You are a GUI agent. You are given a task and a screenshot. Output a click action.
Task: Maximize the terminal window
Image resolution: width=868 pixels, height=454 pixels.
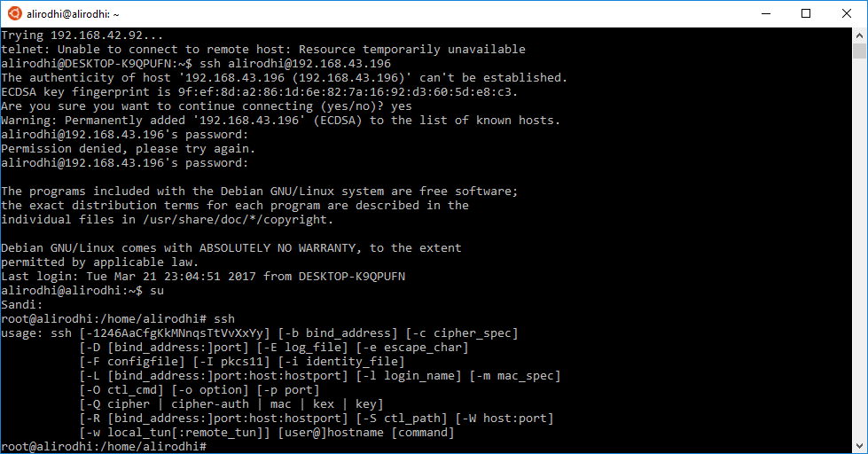(x=806, y=14)
